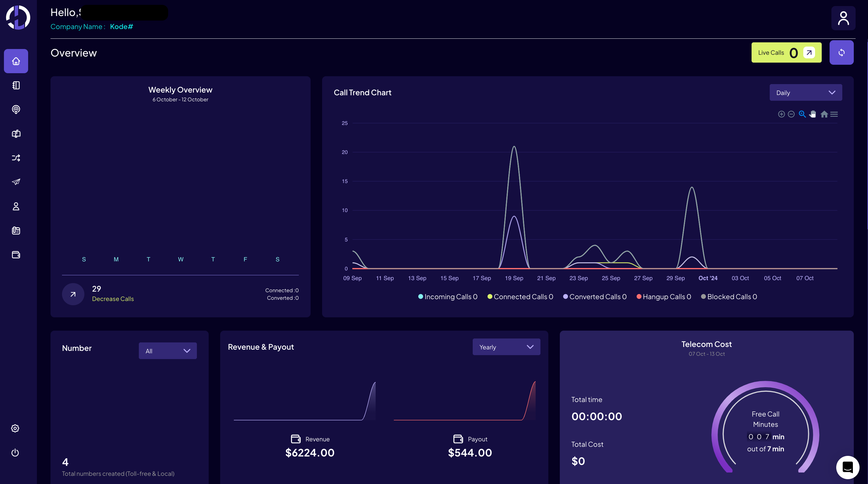Open the podcast/broadcast sidebar icon
Viewport: 868px width, 484px height.
pos(16,110)
